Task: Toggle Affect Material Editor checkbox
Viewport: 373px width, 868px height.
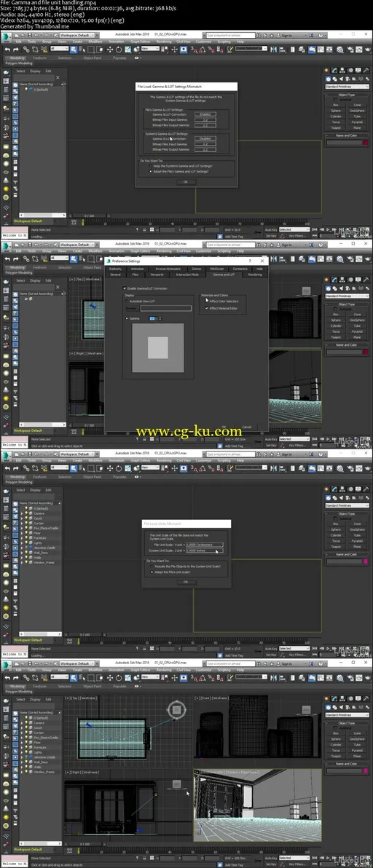Action: [x=207, y=308]
